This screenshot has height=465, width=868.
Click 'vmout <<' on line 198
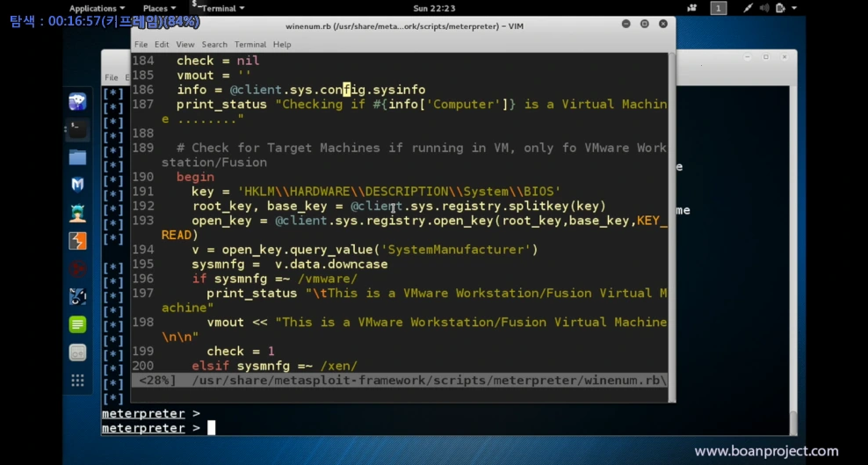click(x=237, y=323)
